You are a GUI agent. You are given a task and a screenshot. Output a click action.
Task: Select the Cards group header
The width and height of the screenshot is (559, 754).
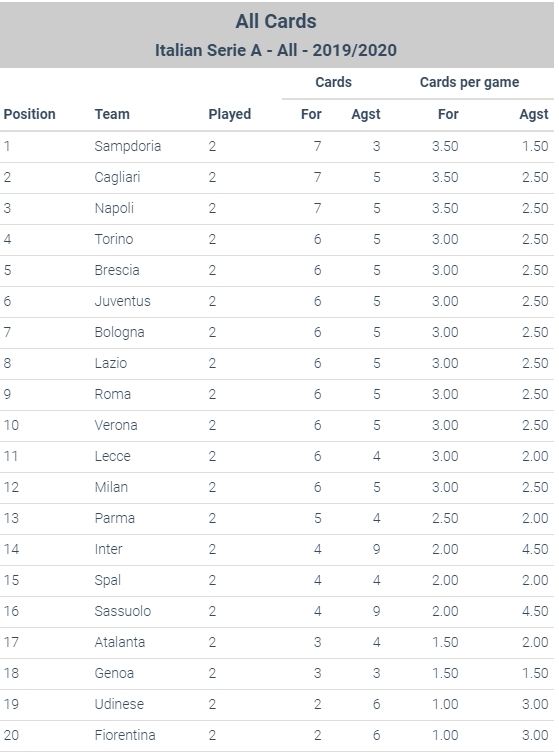click(333, 82)
